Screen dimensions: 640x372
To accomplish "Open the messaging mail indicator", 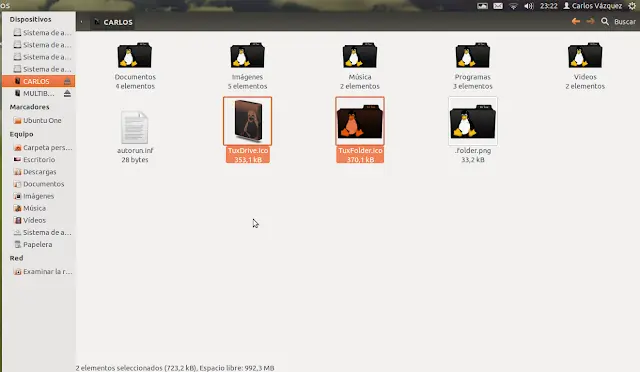I will [x=498, y=6].
